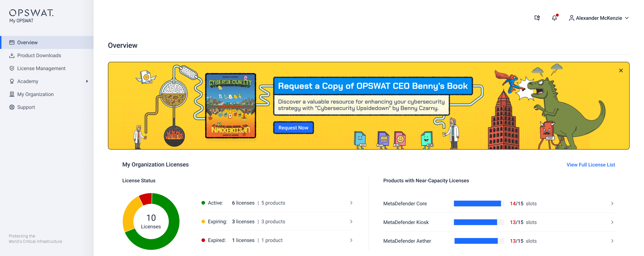The image size is (644, 256).
Task: Click the Support lifebuoy icon
Action: (12, 107)
